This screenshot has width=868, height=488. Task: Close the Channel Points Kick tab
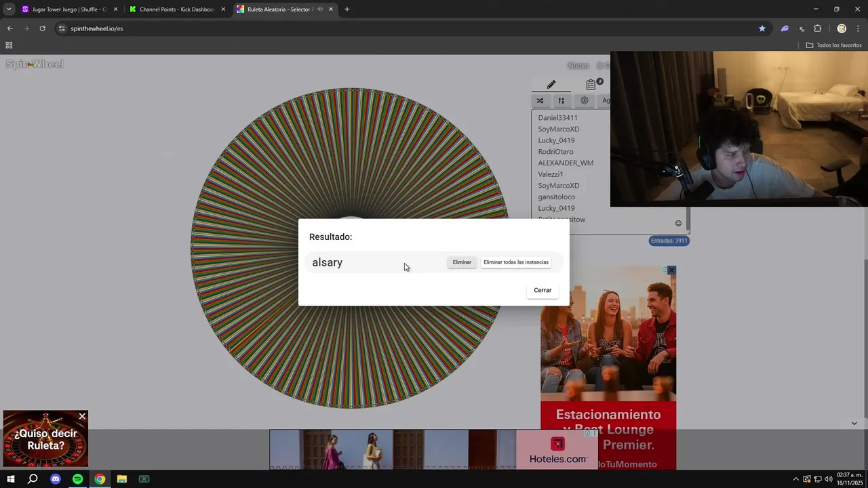pos(223,9)
